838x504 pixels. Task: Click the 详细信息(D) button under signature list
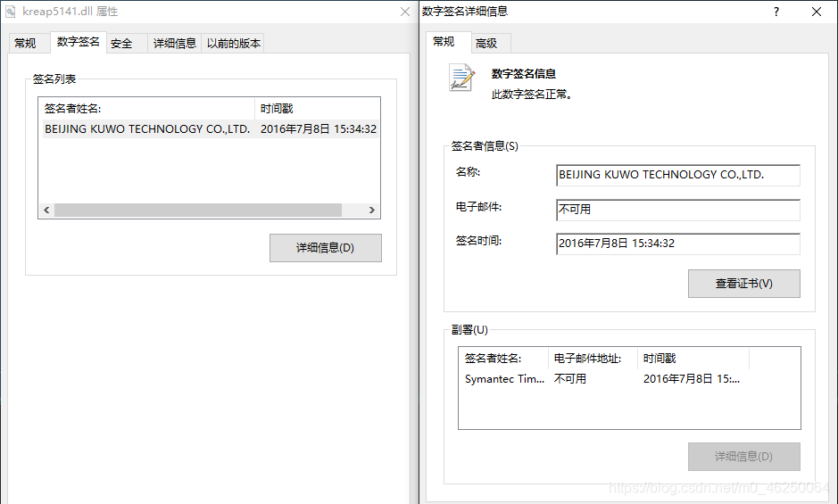326,248
